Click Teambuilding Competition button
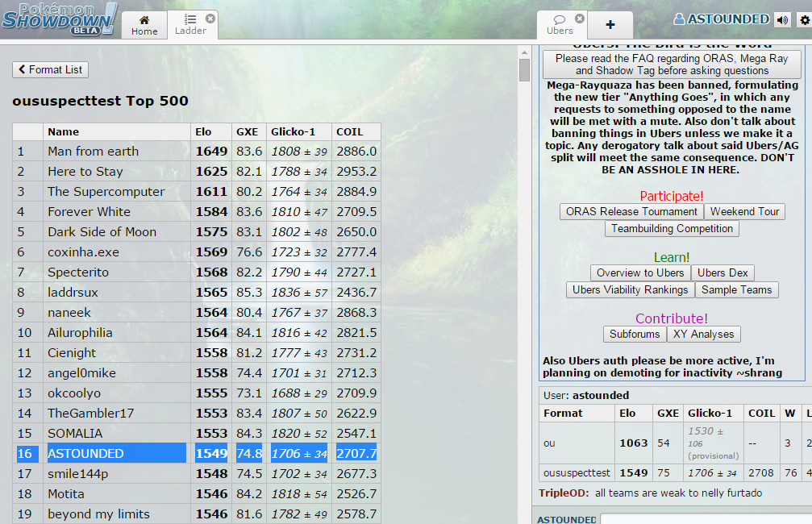Screen dimensions: 812x524 (672, 229)
